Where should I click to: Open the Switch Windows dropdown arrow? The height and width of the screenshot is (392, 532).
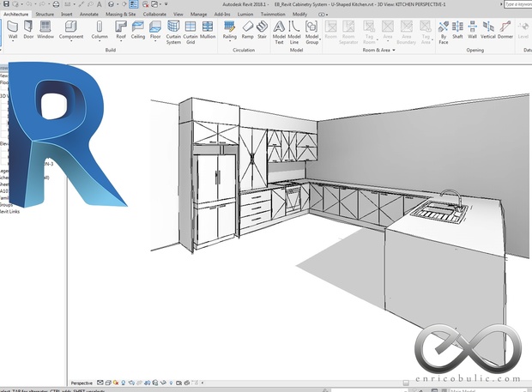pyautogui.click(x=160, y=4)
